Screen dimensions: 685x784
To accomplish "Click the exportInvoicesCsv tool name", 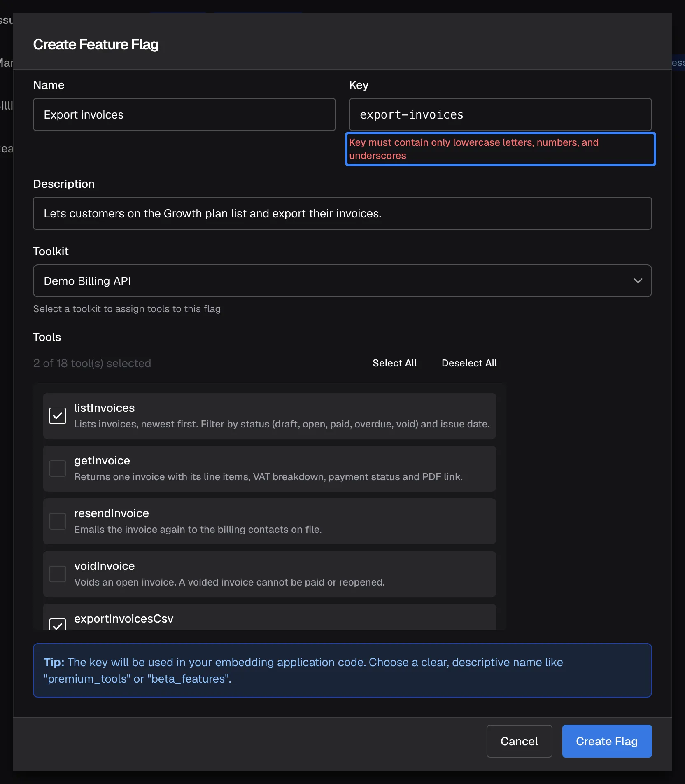I will point(124,619).
